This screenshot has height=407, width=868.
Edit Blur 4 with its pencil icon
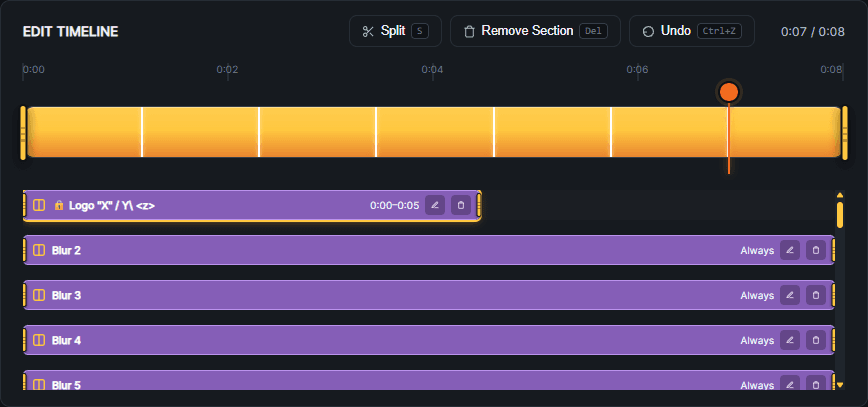pos(790,340)
